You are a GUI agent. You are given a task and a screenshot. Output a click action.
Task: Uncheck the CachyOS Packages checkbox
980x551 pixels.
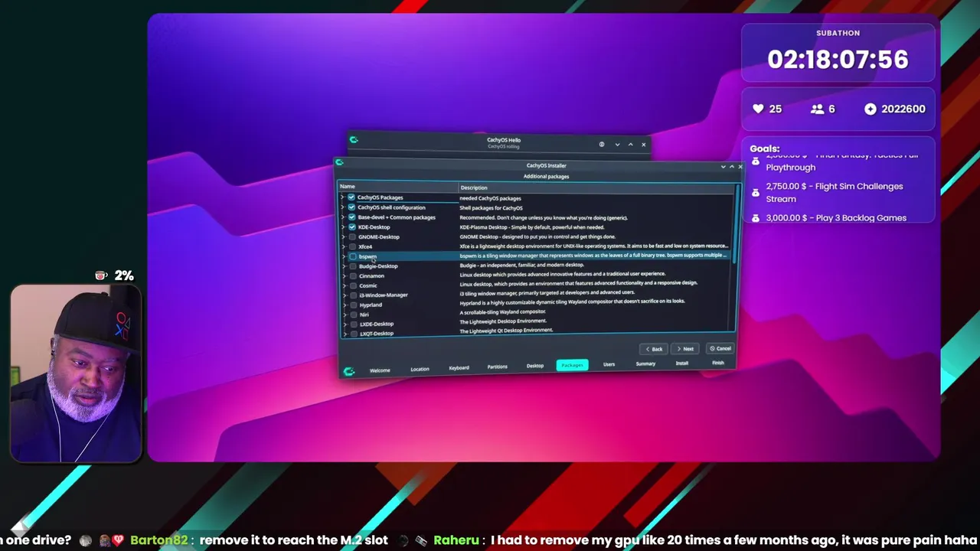tap(351, 197)
